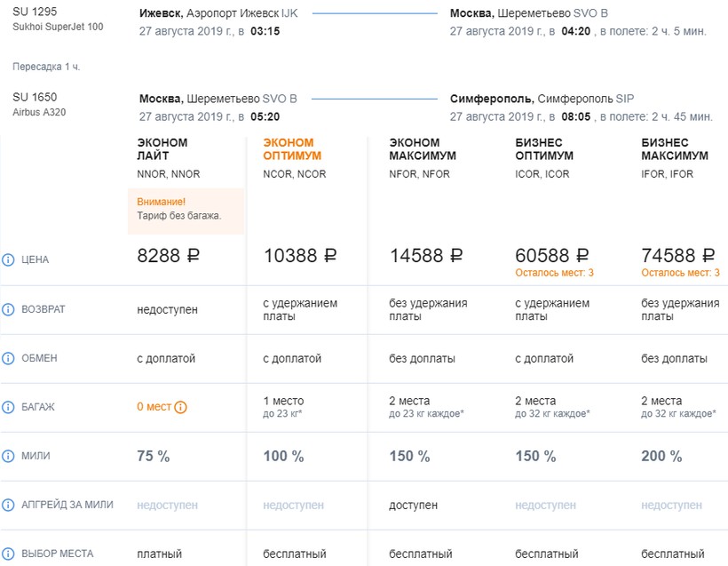The height and width of the screenshot is (566, 728).
Task: Click the info icon next to ЦЕНА
Action: coord(9,260)
